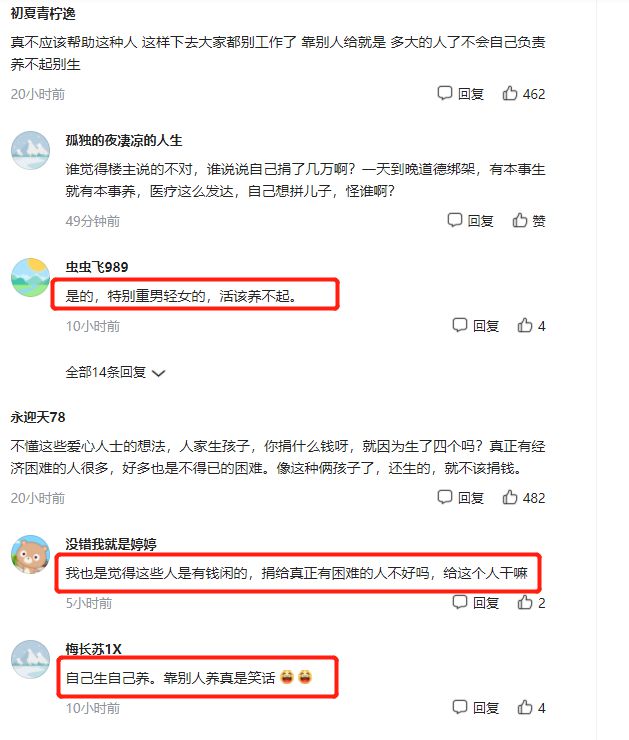Open 没错我就是婷婷's bear avatar

point(30,554)
